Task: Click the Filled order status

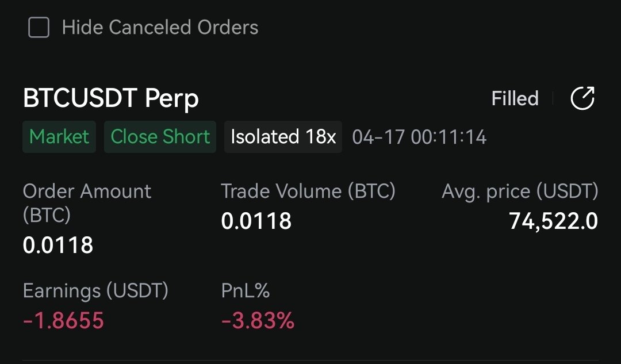Action: pyautogui.click(x=515, y=98)
